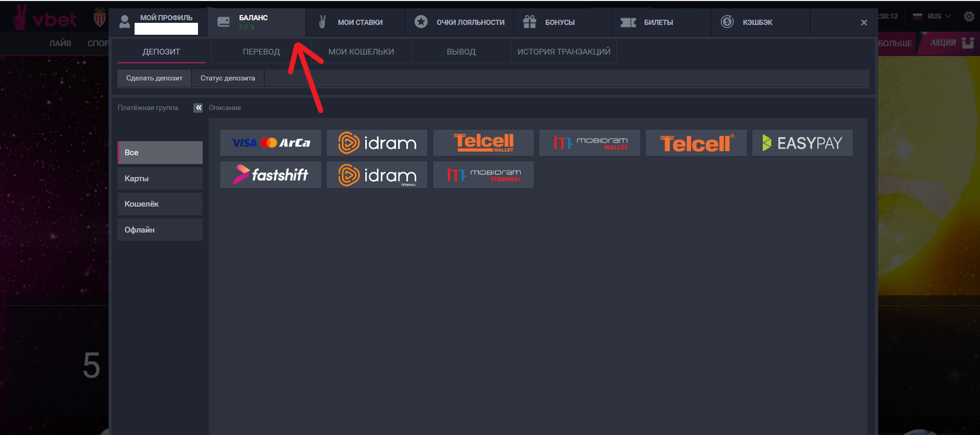Screen dimensions: 980x435
Task: Click the Balance wallet icon
Action: pos(223,22)
